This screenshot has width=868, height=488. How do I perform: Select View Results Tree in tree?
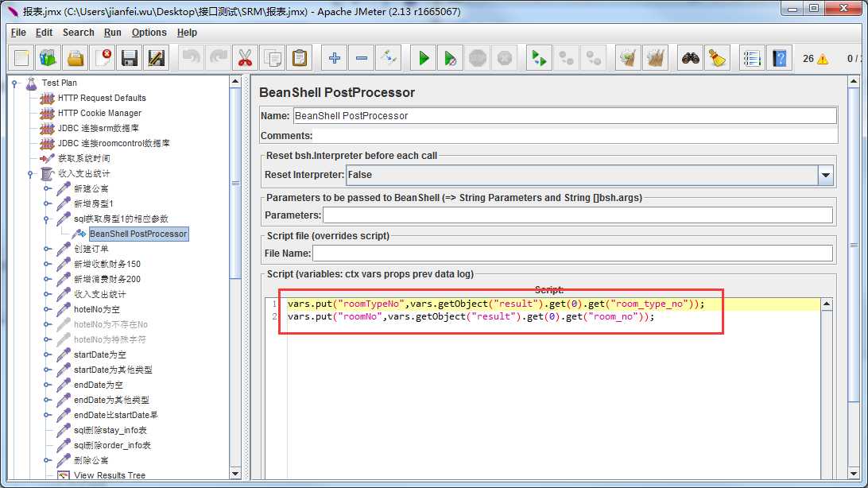pos(109,475)
